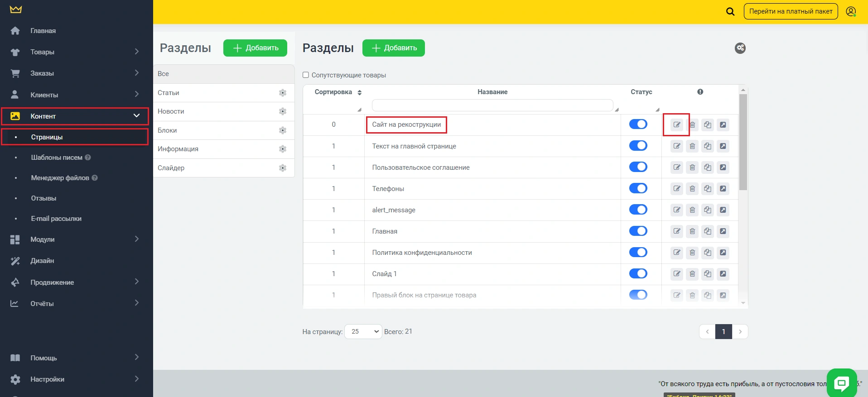Open the green live chat widget
The width and height of the screenshot is (868, 397).
tap(841, 383)
